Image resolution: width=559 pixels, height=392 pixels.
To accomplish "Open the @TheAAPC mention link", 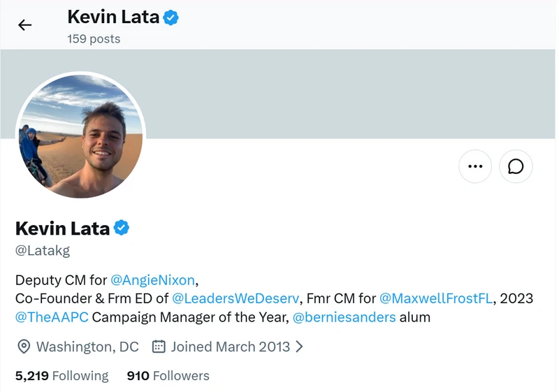I will (x=52, y=317).
